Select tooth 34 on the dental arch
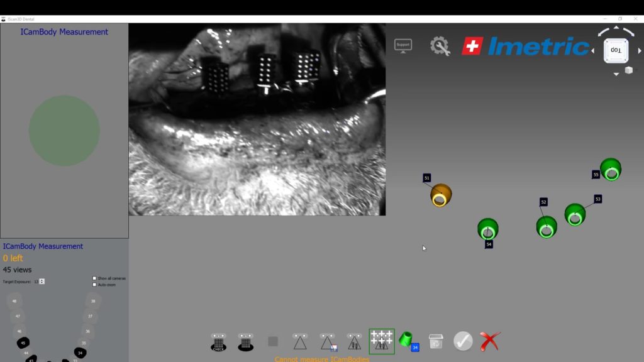 point(80,353)
